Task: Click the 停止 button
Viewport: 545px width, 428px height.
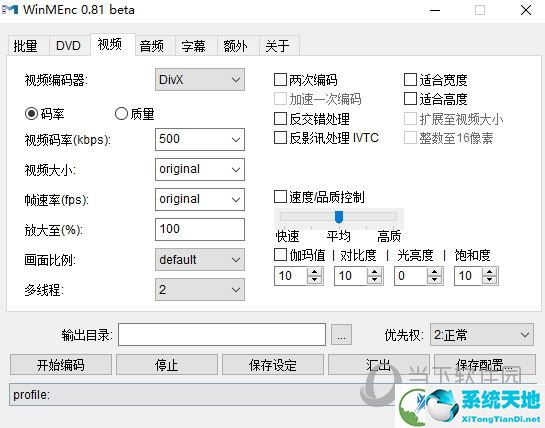Action: coord(167,365)
